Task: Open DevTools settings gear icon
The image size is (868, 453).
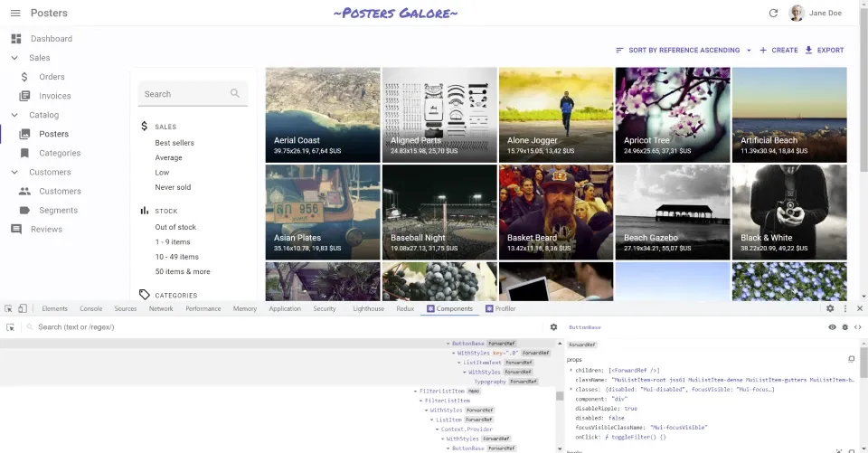Action: (x=830, y=308)
